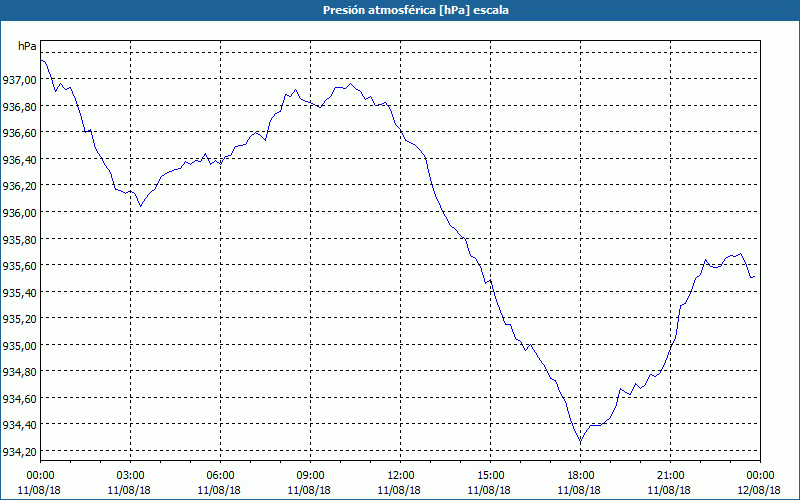Select the 934,80 y-axis label
The height and width of the screenshot is (500, 800).
(19, 371)
